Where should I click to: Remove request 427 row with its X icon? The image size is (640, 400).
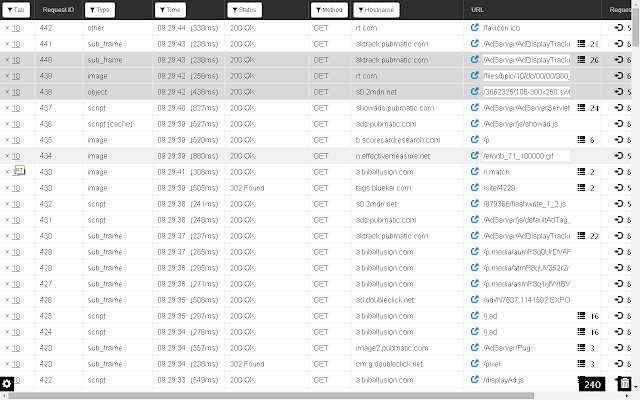(7, 284)
